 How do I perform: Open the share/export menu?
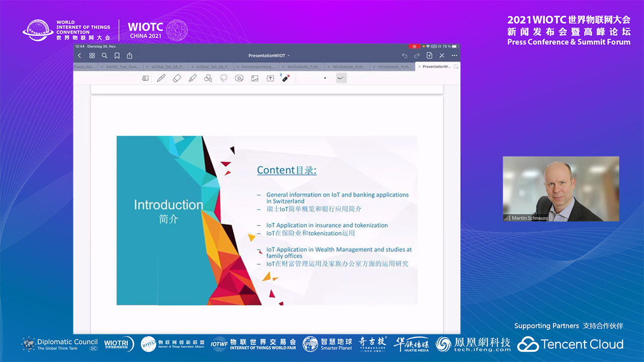click(x=130, y=56)
